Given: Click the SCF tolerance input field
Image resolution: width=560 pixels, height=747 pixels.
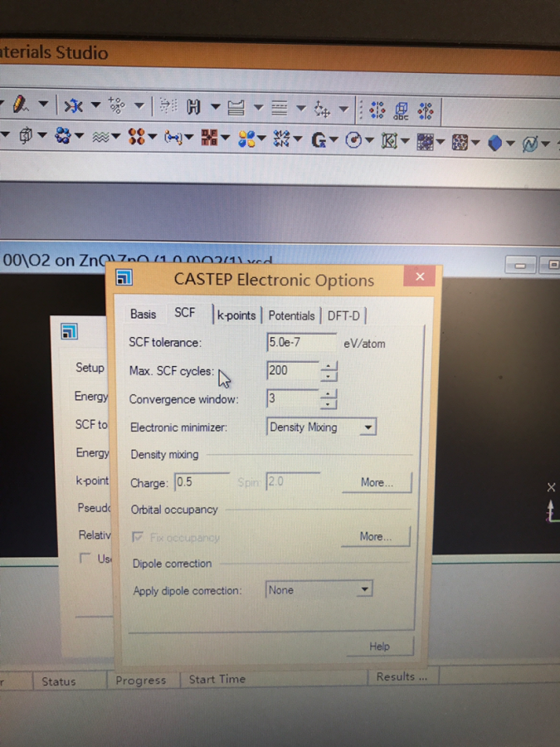Looking at the screenshot, I should click(x=302, y=343).
